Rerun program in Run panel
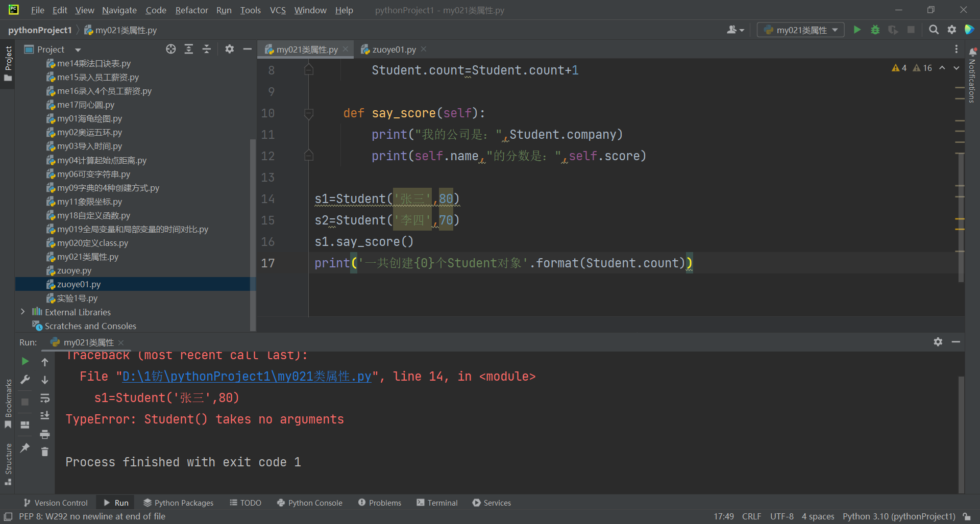Screen dimensions: 980x524 (25, 361)
